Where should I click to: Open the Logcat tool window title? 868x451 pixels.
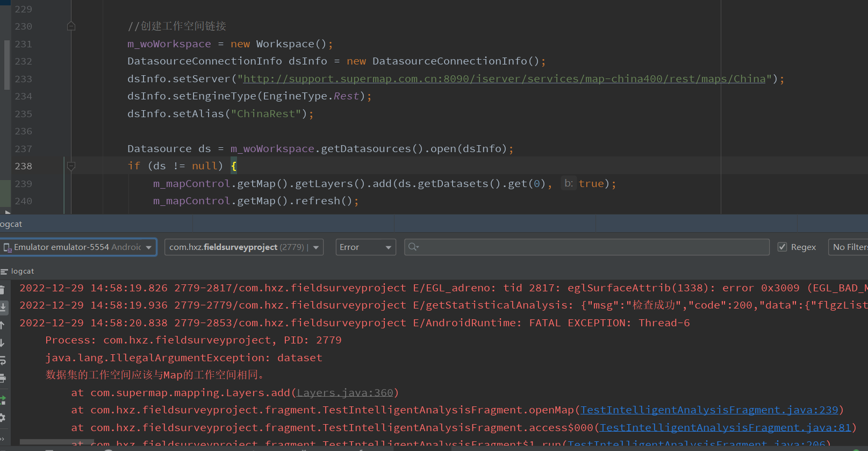click(11, 224)
